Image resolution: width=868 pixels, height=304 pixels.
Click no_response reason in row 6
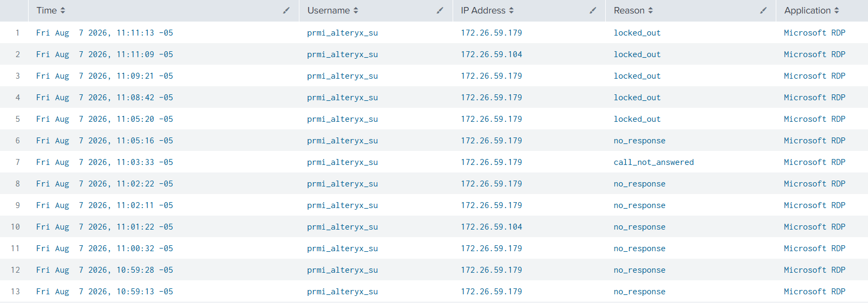tap(640, 141)
